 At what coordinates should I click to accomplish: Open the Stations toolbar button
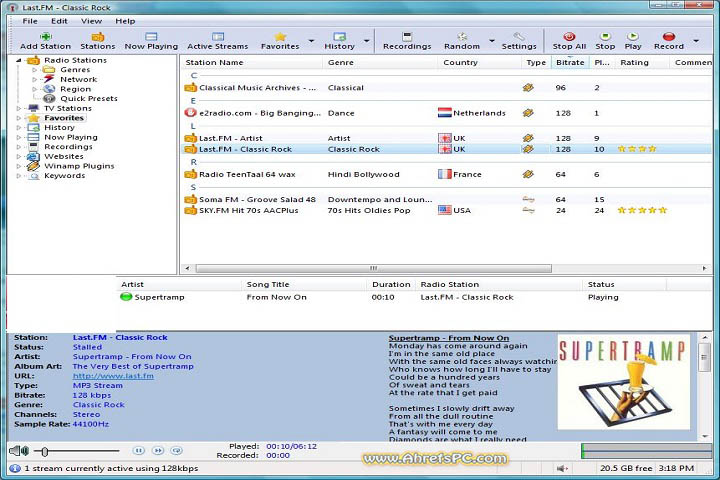coord(98,40)
